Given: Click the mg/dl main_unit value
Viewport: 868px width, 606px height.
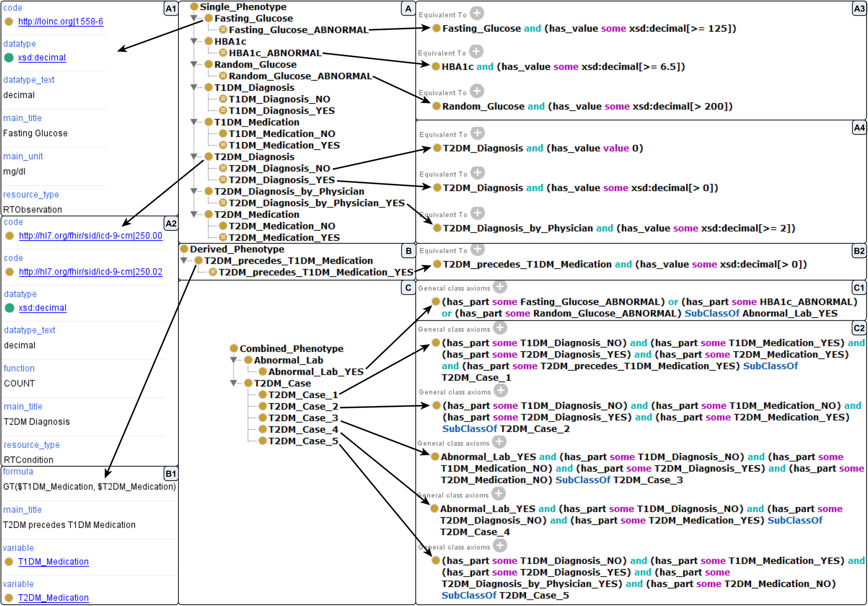Looking at the screenshot, I should (14, 171).
